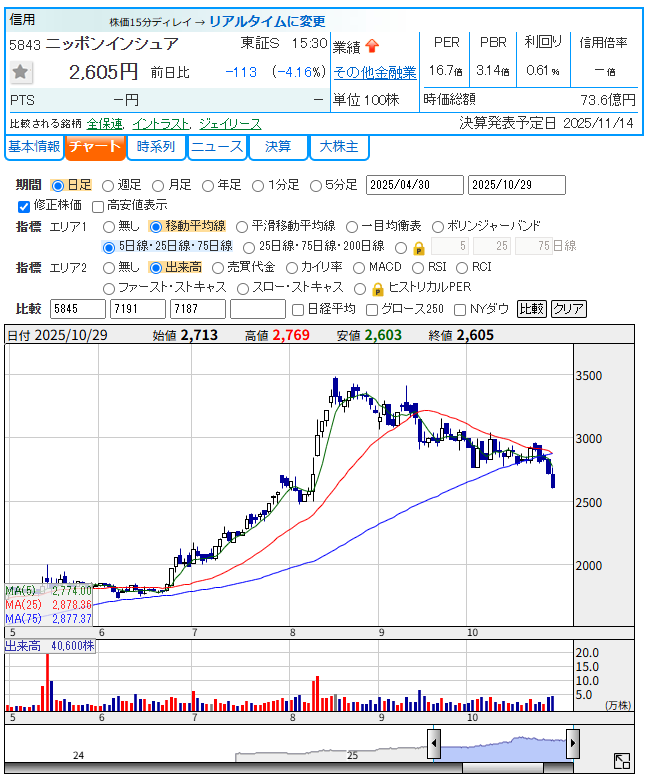Image resolution: width=648 pixels, height=777 pixels.
Task: Click the lock icon next to ヒストリカルPER
Action: click(377, 288)
